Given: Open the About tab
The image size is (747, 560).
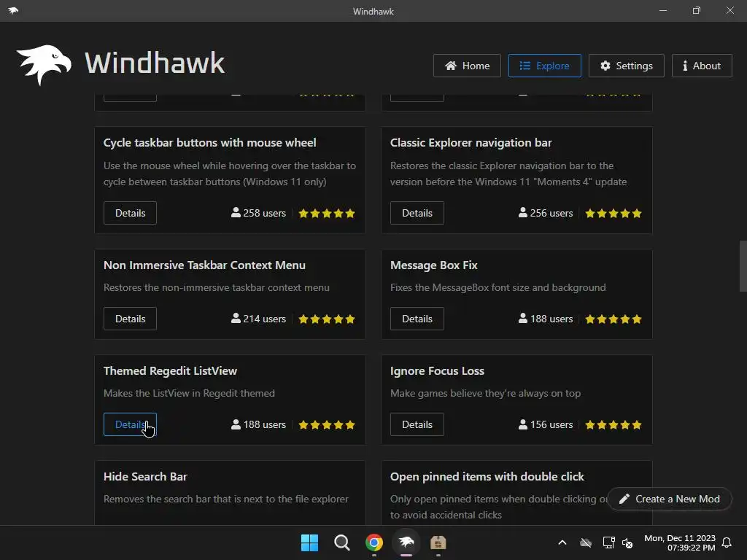Looking at the screenshot, I should (702, 66).
